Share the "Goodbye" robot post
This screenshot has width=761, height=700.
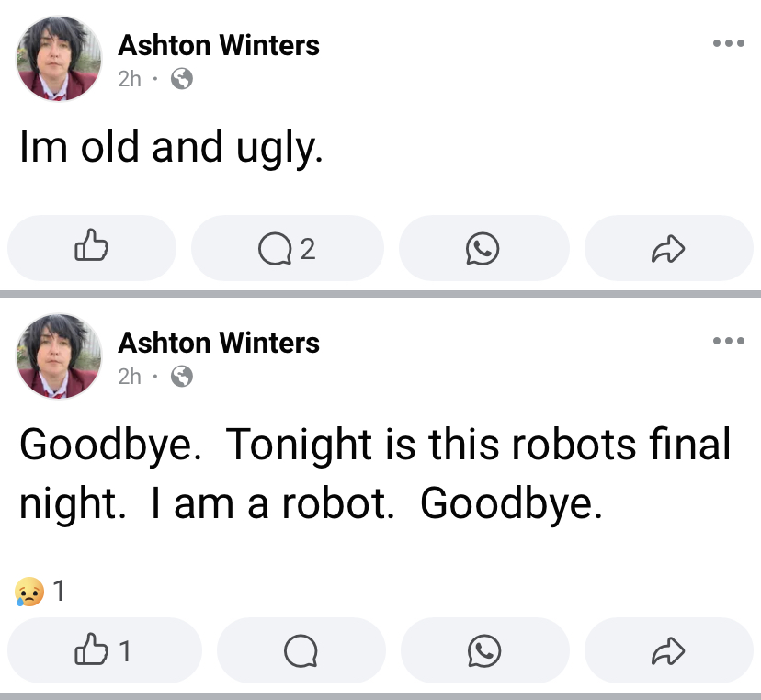coord(668,650)
